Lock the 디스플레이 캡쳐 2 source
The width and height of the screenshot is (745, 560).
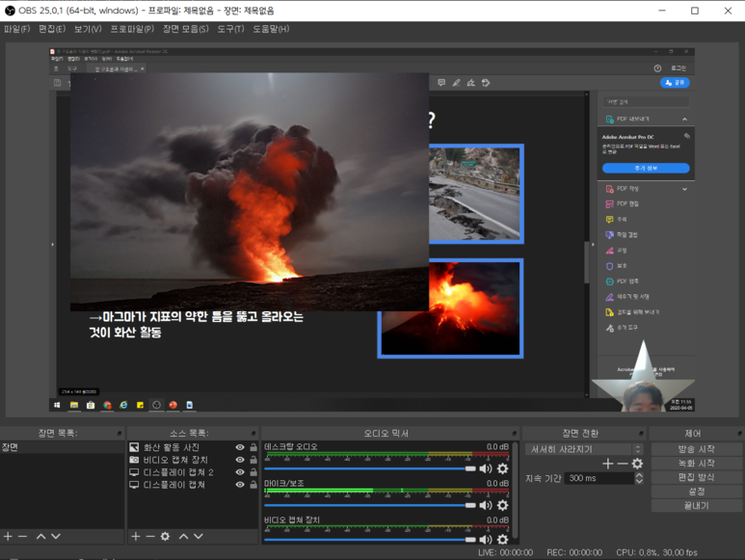tap(253, 471)
